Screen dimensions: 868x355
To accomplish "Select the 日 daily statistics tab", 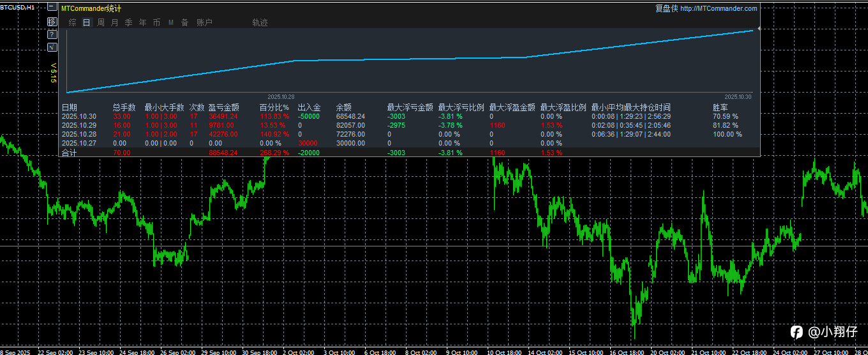I will tap(86, 22).
